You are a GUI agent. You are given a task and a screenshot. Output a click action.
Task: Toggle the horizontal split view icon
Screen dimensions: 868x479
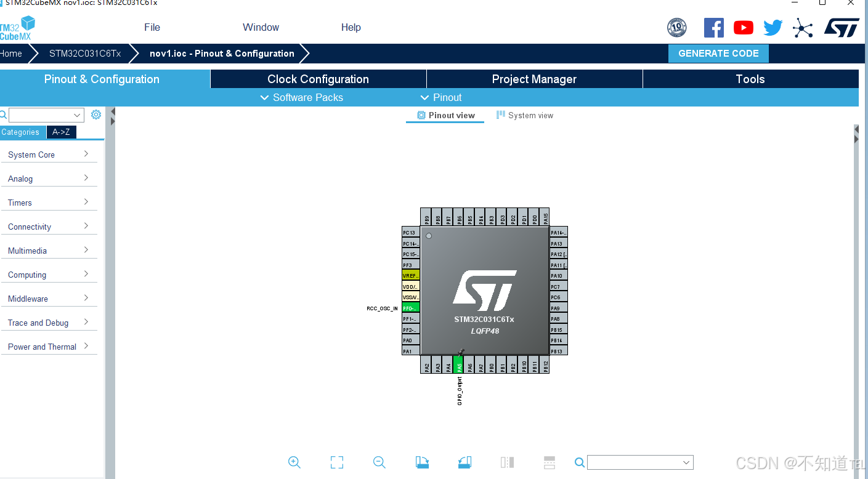(x=550, y=462)
